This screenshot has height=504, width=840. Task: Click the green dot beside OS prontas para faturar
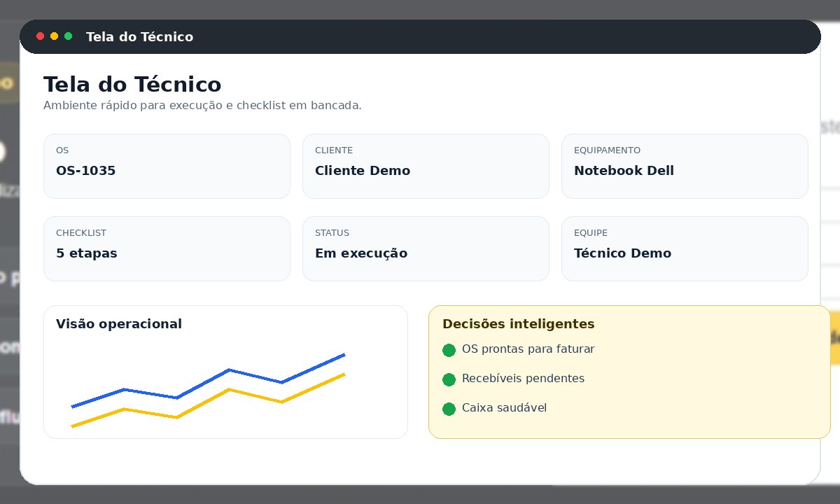coord(449,350)
